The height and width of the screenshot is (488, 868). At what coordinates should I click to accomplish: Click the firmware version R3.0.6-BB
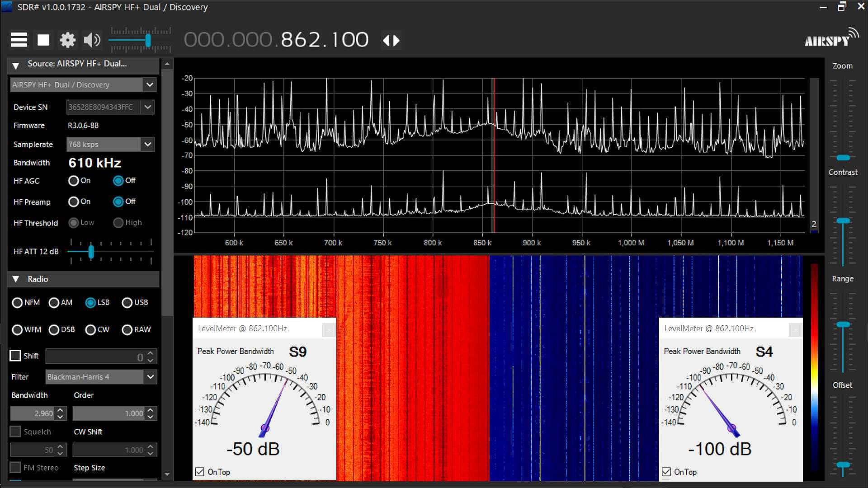click(83, 126)
